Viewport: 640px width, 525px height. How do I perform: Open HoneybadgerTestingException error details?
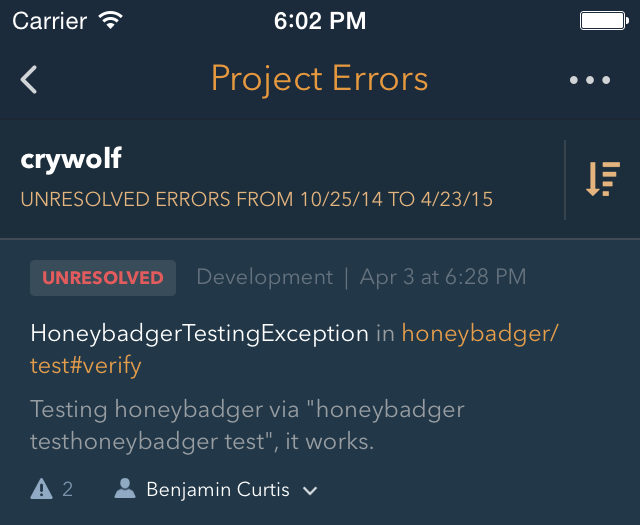coord(200,334)
